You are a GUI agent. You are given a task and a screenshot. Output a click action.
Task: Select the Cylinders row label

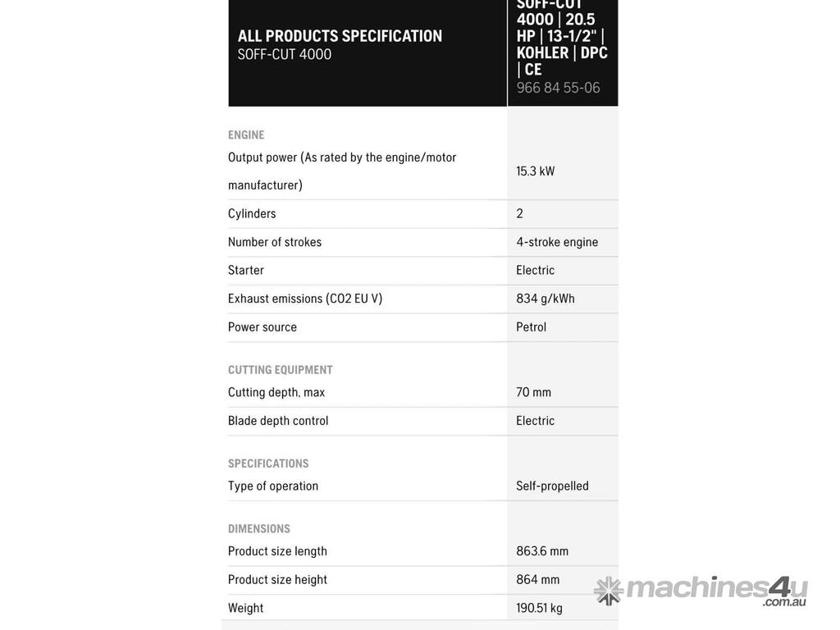click(x=252, y=214)
